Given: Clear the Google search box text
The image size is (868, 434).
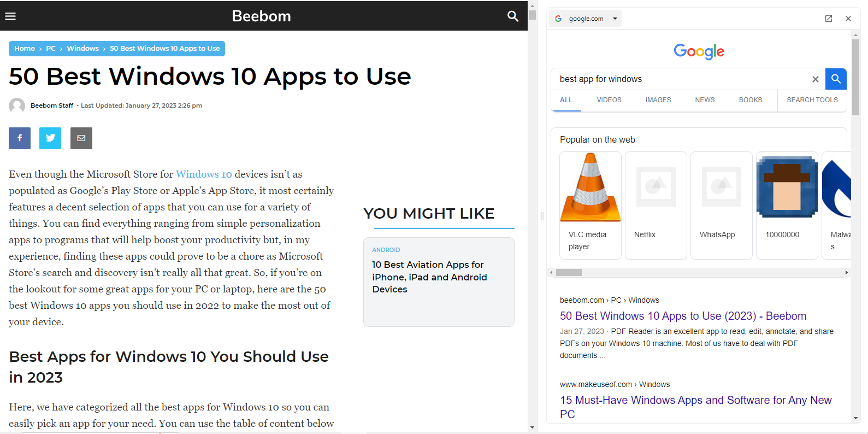Looking at the screenshot, I should pyautogui.click(x=816, y=79).
